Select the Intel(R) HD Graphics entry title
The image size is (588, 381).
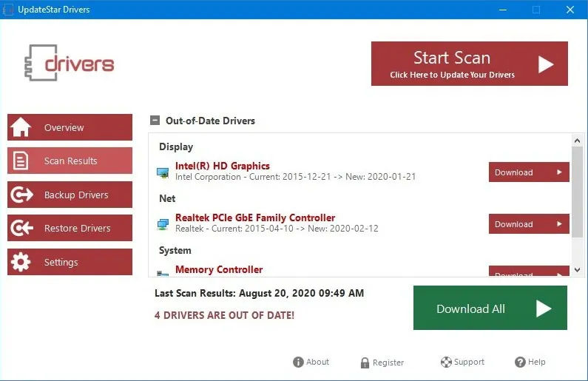(x=223, y=166)
